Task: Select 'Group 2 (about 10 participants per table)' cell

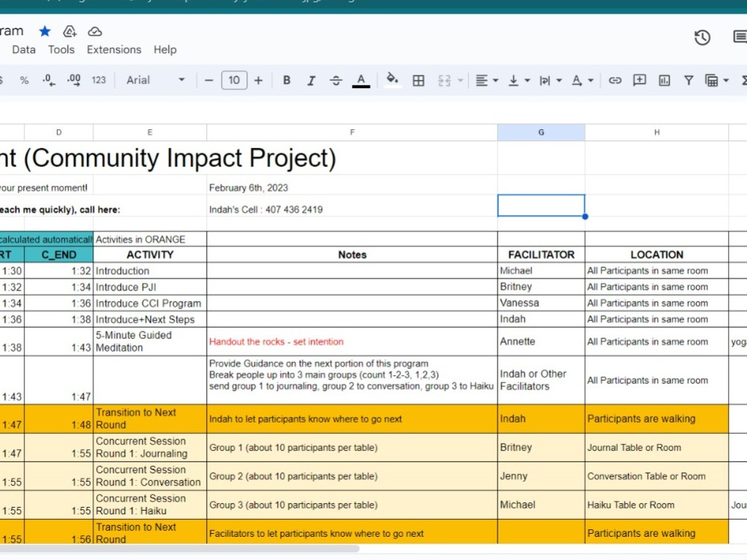Action: pos(352,476)
